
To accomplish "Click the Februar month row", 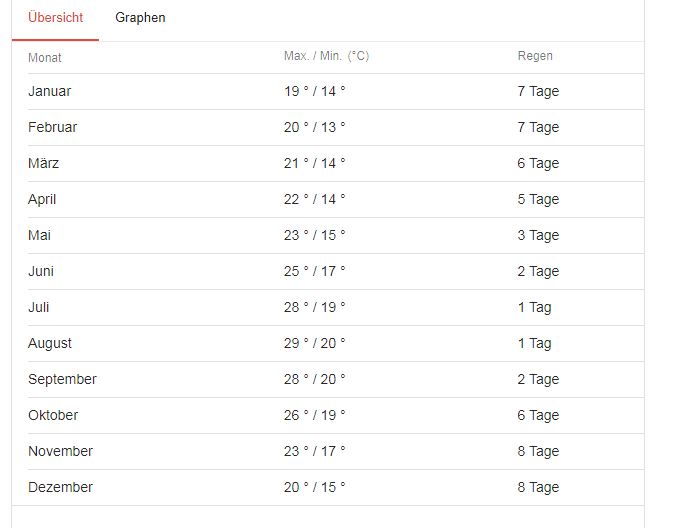I will 52,127.
